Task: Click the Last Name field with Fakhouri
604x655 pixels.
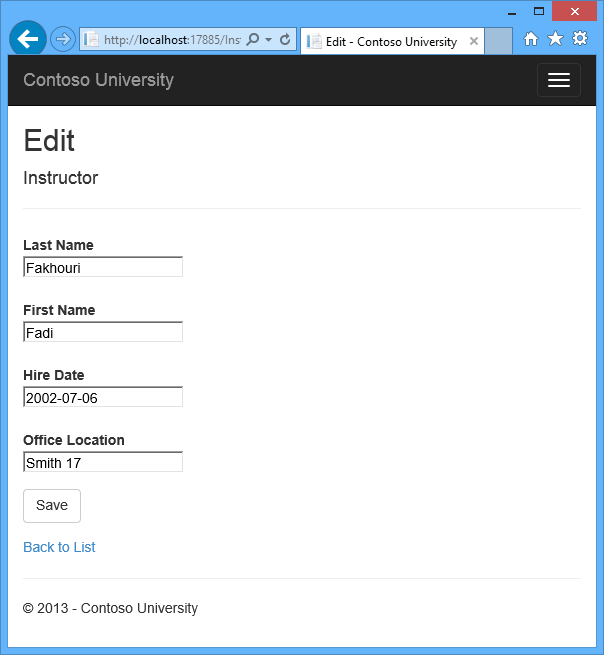Action: click(x=103, y=267)
